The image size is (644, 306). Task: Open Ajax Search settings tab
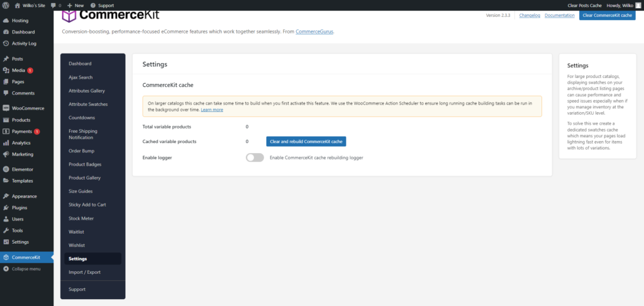(80, 77)
